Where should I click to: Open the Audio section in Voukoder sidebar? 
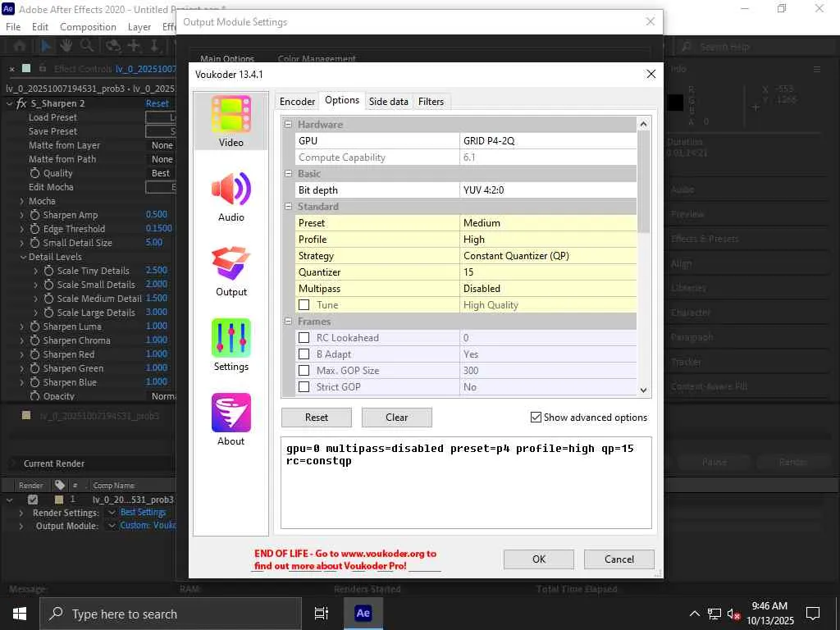coord(231,196)
